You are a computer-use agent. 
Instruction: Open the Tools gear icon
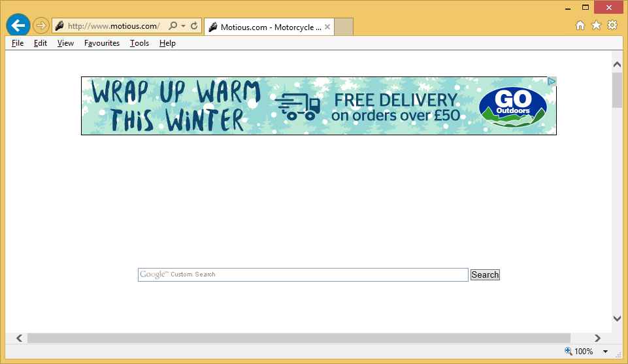(x=612, y=25)
